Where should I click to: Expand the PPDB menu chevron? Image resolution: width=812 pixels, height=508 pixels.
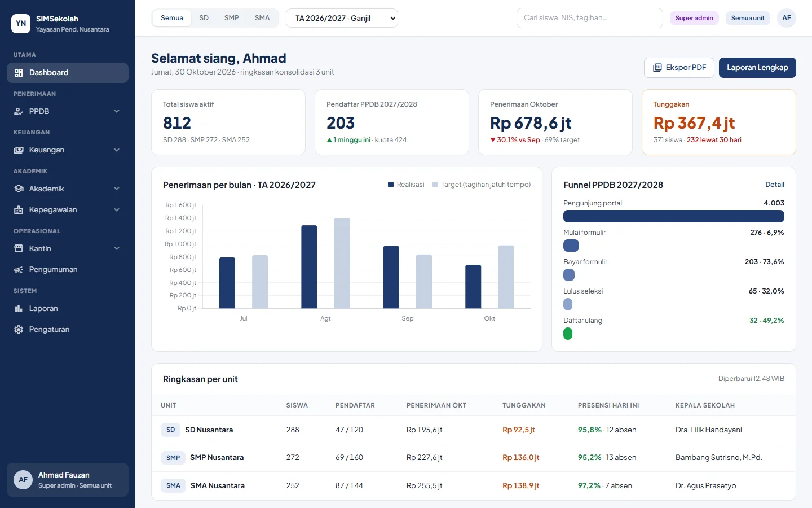pyautogui.click(x=117, y=111)
